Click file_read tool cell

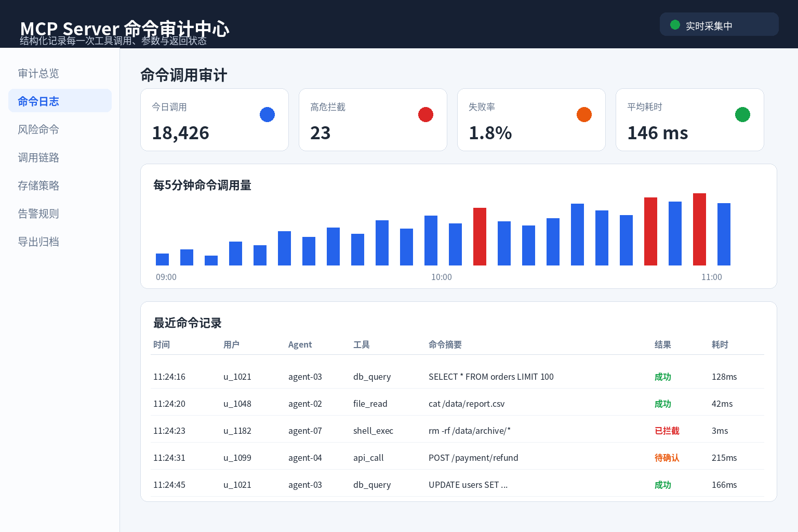[x=370, y=404]
